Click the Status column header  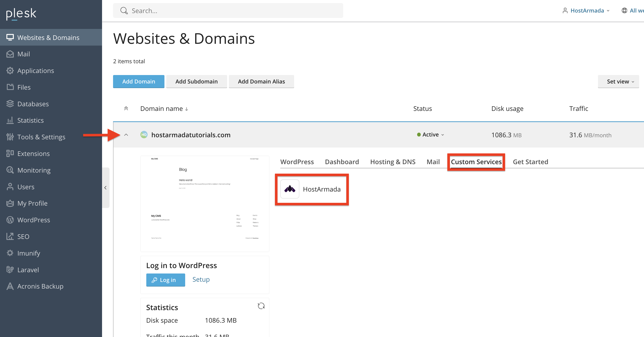pos(423,109)
